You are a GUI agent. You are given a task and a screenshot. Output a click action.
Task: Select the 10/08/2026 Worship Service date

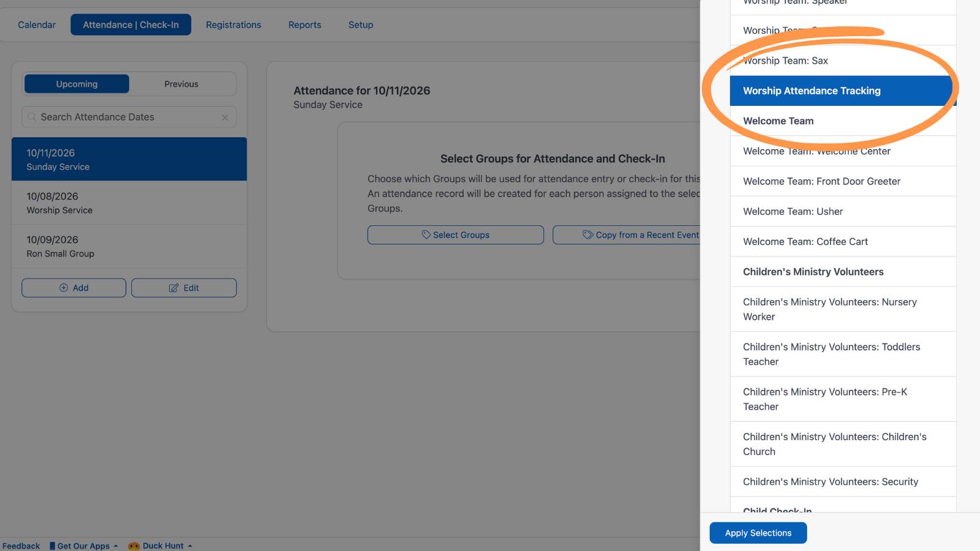point(129,203)
